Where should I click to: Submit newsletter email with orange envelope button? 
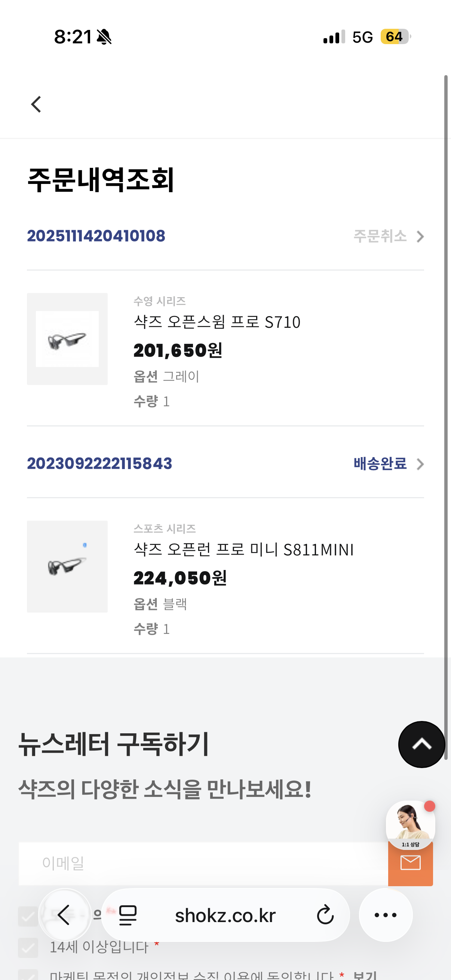pos(410,864)
